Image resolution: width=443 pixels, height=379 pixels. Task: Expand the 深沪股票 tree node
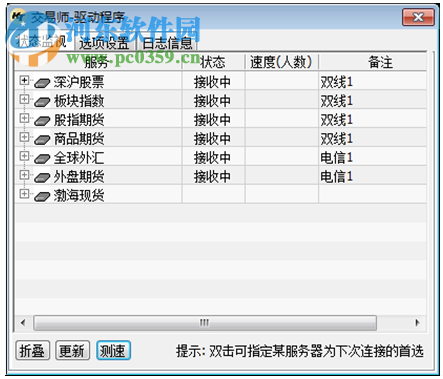coord(24,80)
